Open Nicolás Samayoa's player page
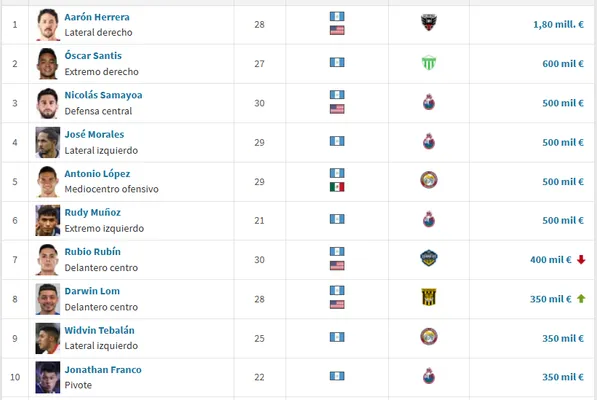597x400 pixels. click(103, 95)
